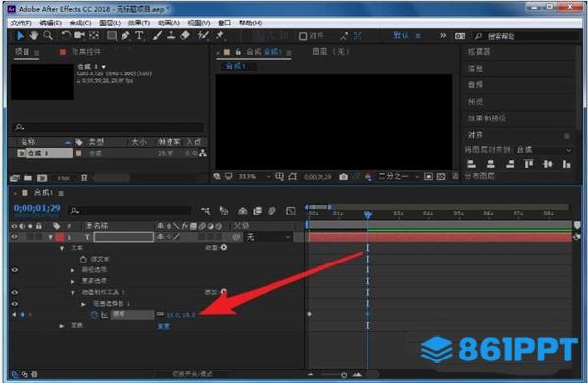Open the 效果(T) menu
588x383 pixels.
click(139, 23)
